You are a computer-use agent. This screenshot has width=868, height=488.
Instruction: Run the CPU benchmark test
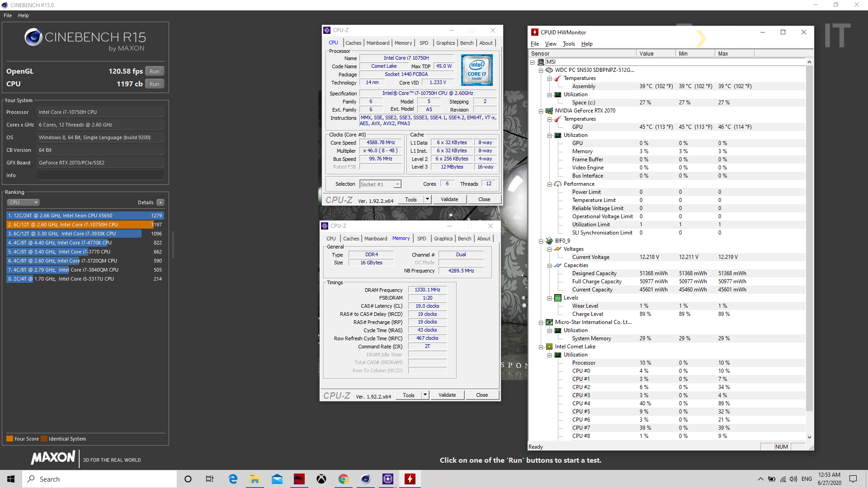click(154, 84)
